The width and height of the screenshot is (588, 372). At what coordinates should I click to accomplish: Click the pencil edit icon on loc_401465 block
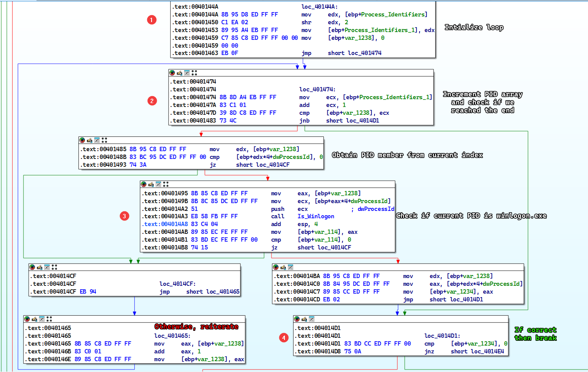[x=34, y=319]
